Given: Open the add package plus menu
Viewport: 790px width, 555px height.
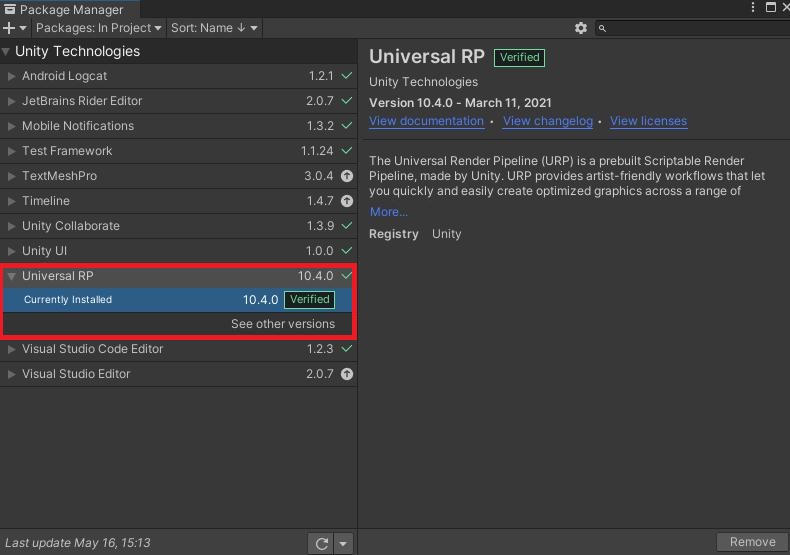Looking at the screenshot, I should tap(14, 28).
